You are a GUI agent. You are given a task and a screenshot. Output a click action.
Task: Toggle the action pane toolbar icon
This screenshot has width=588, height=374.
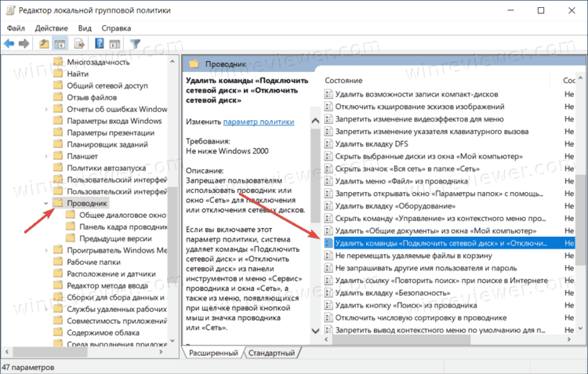point(114,44)
